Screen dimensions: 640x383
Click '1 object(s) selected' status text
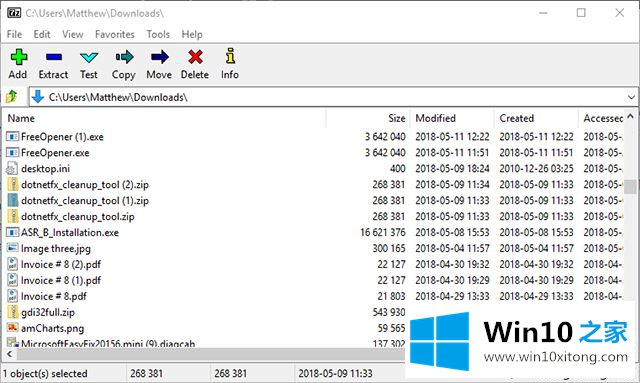(x=45, y=374)
